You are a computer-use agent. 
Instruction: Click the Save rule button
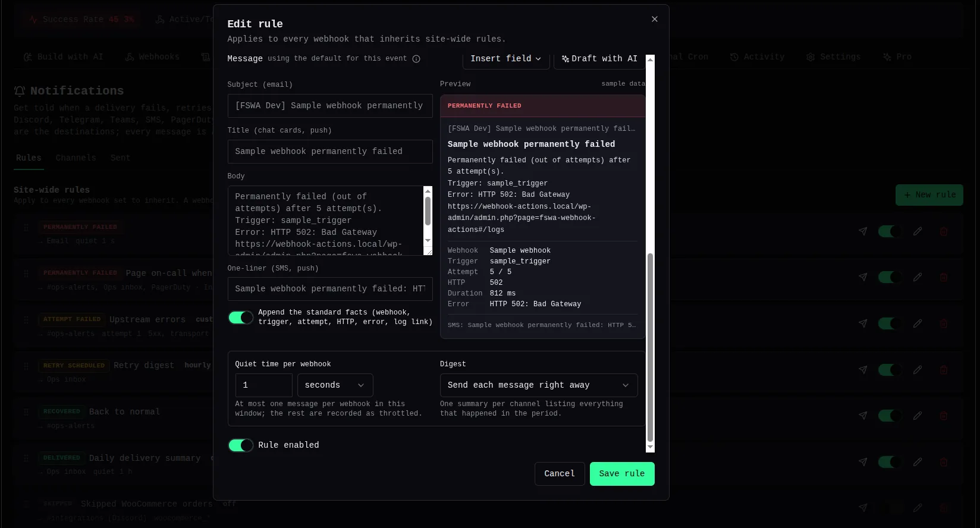pos(622,474)
